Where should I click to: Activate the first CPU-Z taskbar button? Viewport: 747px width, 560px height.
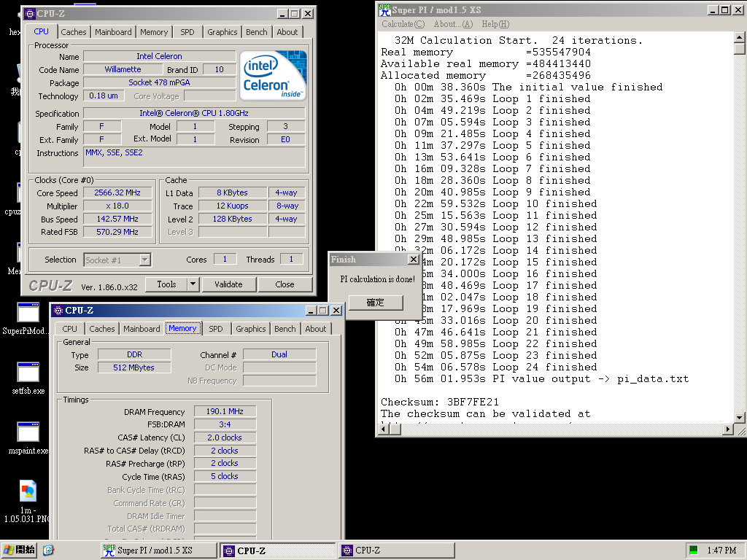(x=277, y=551)
